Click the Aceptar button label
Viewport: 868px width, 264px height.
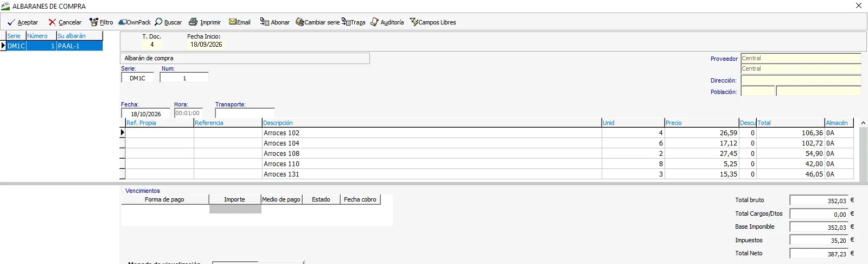(28, 23)
